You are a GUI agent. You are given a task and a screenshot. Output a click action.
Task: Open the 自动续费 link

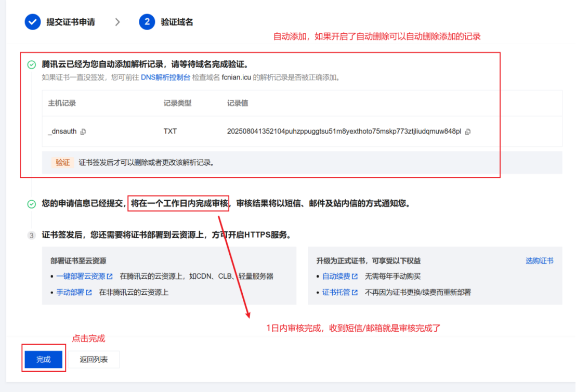click(x=336, y=276)
